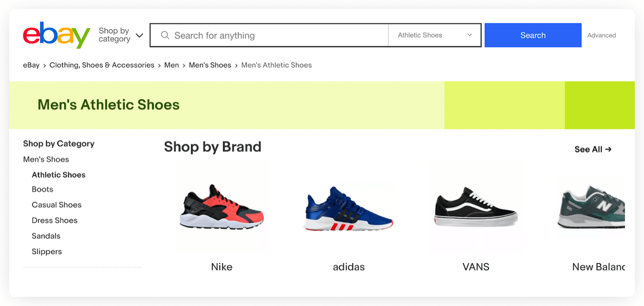Select Slippers in the sidebar
The height and width of the screenshot is (306, 644).
point(47,251)
